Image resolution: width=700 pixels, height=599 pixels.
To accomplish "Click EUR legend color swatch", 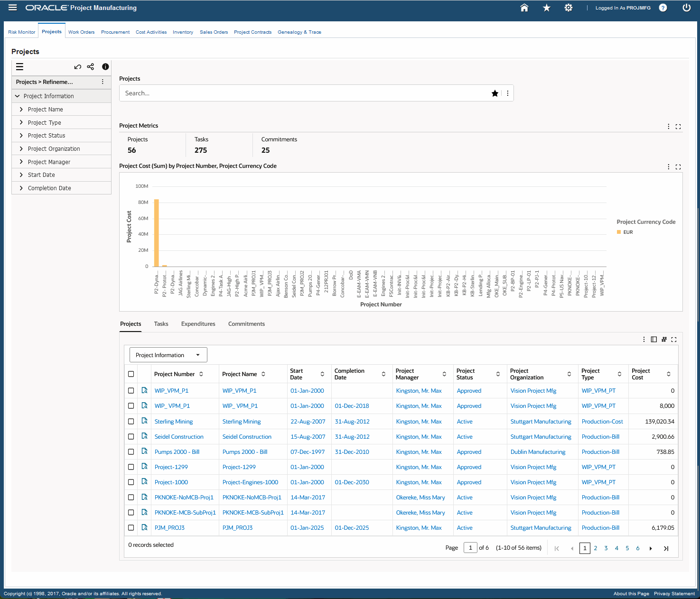I will 619,232.
